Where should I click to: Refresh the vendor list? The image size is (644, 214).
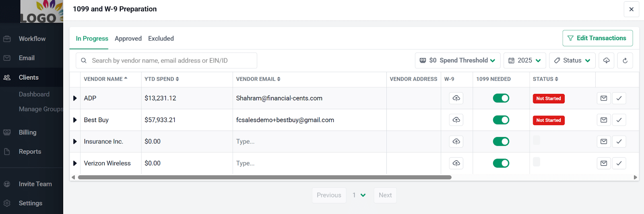click(625, 60)
